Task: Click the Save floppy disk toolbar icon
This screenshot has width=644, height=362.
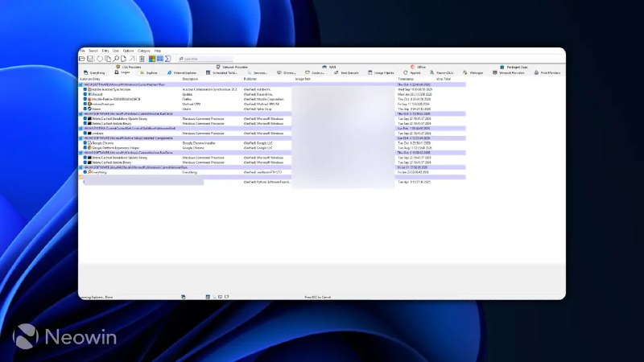Action: (90, 59)
